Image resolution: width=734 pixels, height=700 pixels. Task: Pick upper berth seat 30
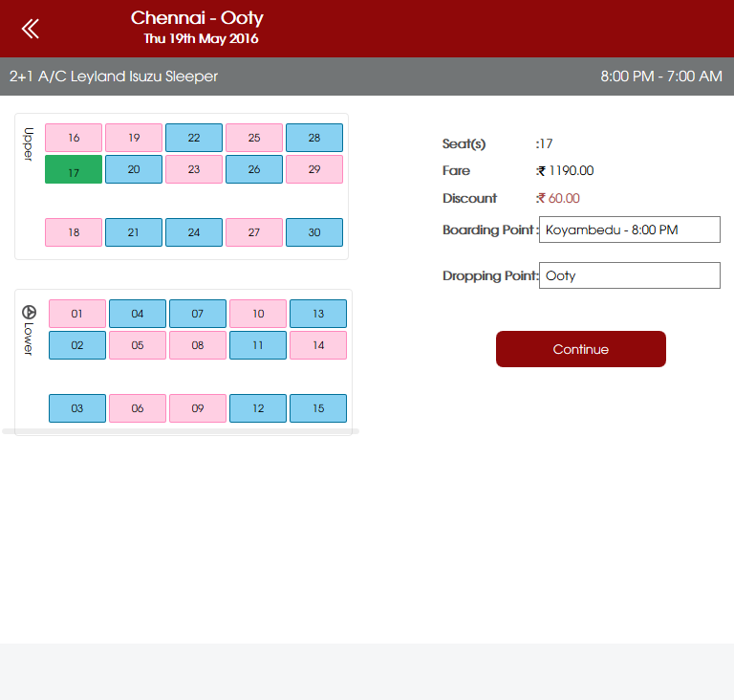coord(314,232)
